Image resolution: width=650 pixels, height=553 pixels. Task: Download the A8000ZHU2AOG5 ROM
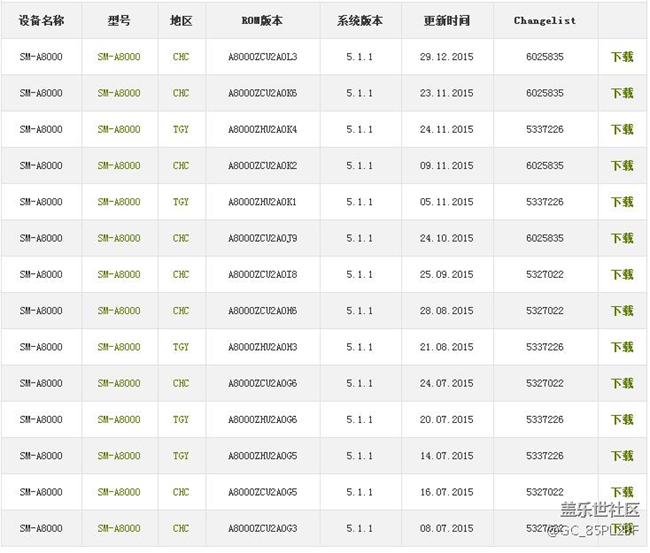coord(622,456)
